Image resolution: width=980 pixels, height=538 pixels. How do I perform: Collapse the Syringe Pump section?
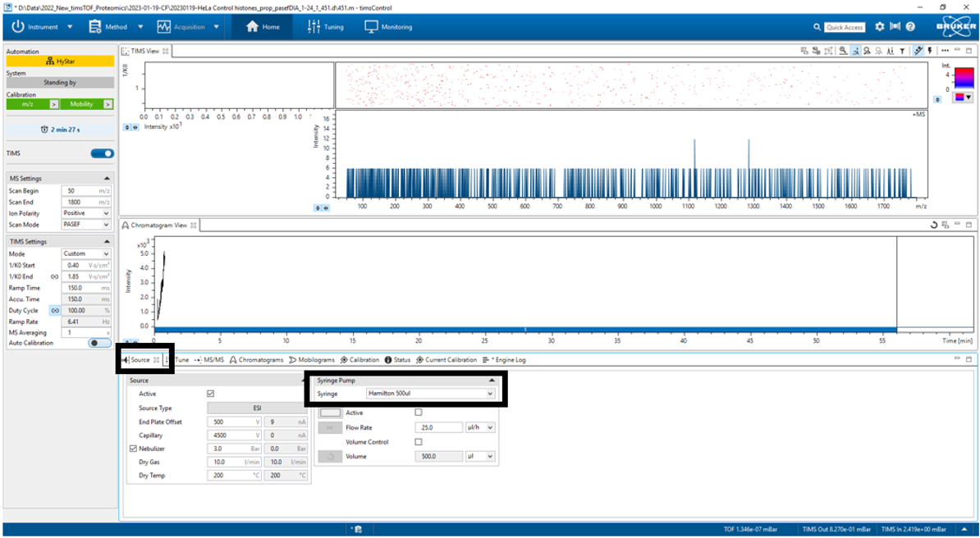pos(492,380)
